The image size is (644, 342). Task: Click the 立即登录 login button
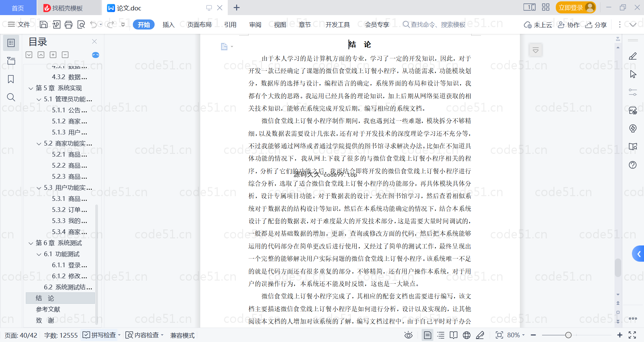pos(576,7)
